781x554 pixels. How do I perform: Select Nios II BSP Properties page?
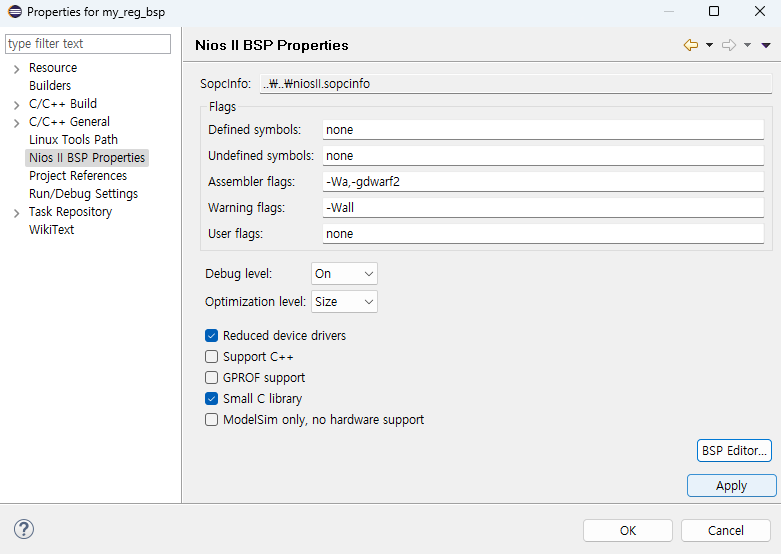[87, 157]
